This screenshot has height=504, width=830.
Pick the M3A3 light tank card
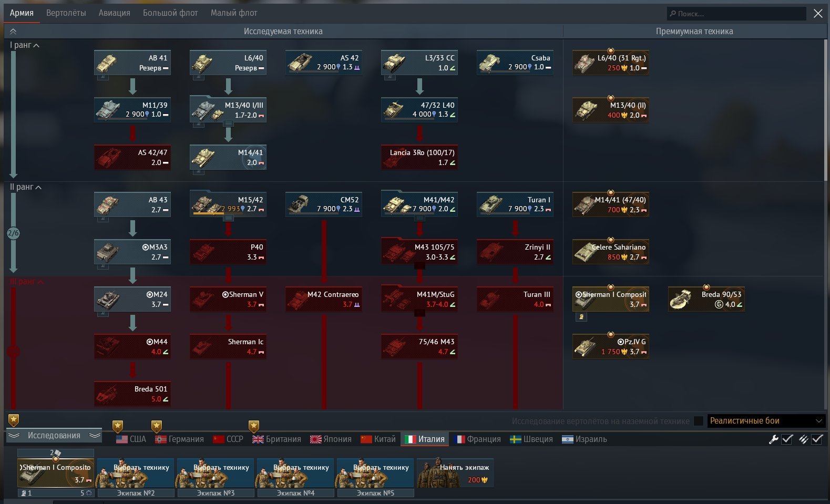pyautogui.click(x=132, y=252)
